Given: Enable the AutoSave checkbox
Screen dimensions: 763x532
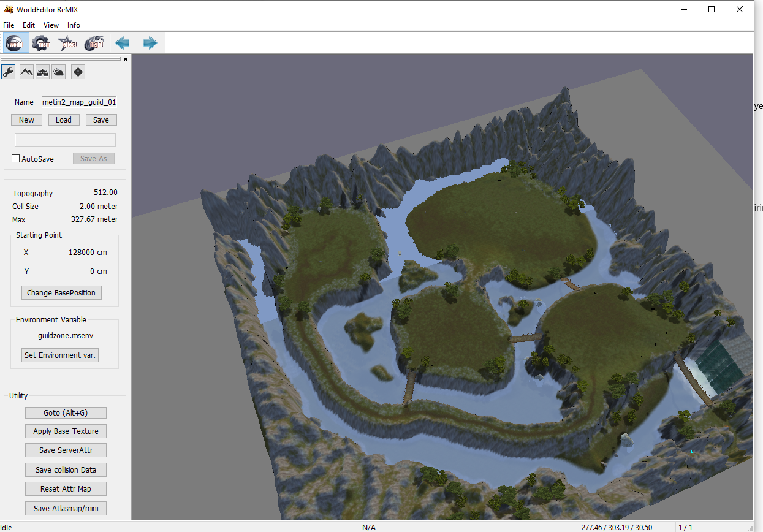Looking at the screenshot, I should 16,159.
